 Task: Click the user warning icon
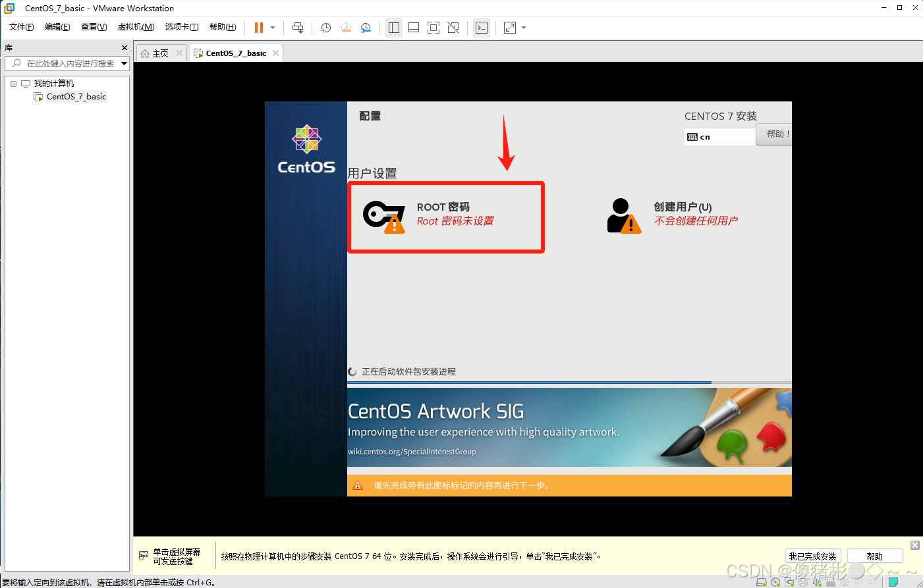coord(623,216)
